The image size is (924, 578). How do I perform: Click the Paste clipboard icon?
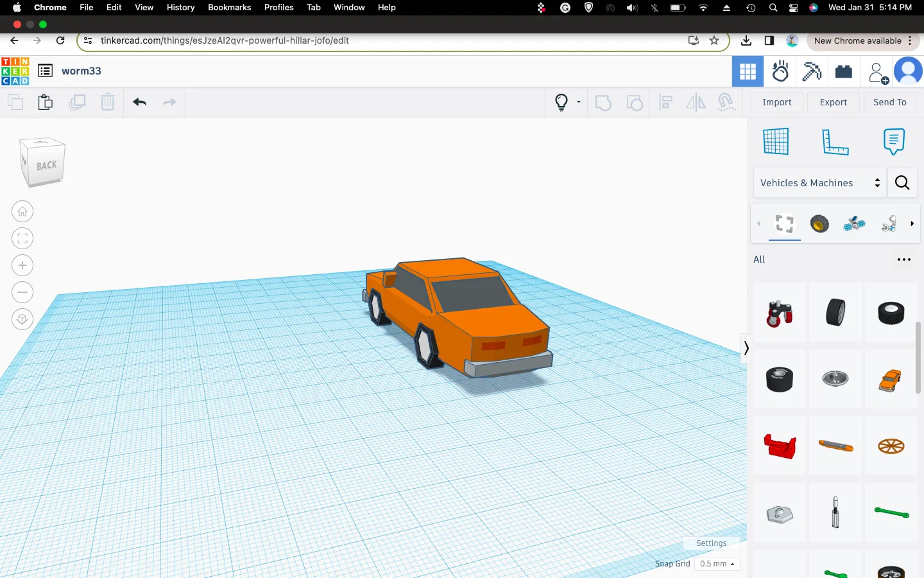point(46,102)
